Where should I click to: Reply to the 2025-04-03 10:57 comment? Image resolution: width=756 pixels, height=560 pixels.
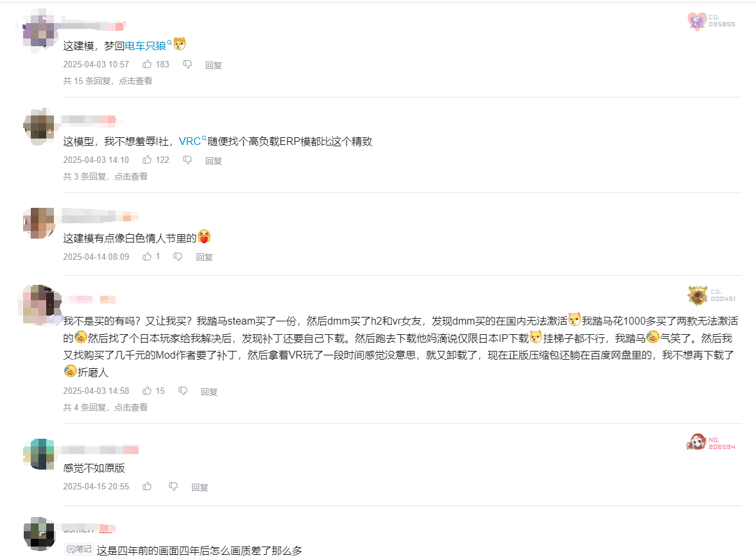pyautogui.click(x=214, y=65)
